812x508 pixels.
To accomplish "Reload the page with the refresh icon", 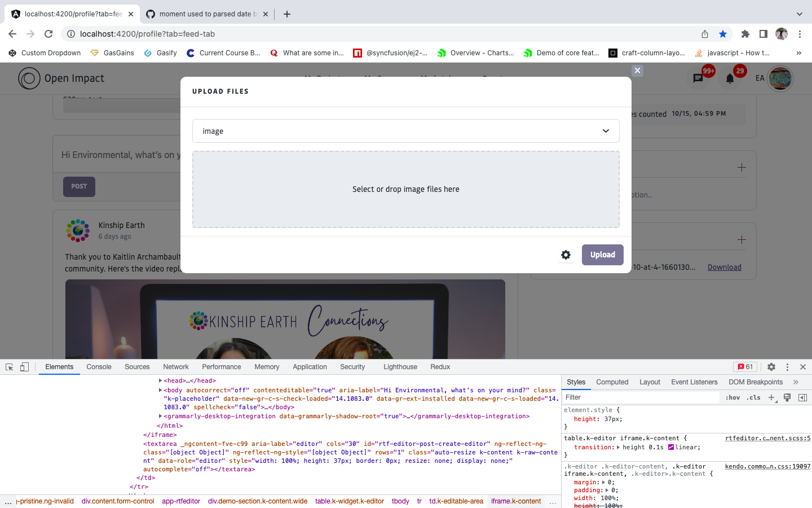I will [48, 34].
